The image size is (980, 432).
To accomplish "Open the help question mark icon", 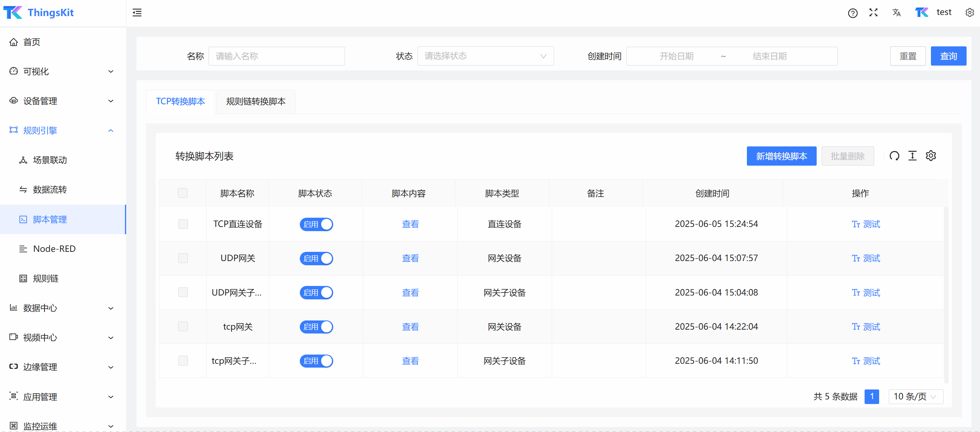I will pos(853,13).
